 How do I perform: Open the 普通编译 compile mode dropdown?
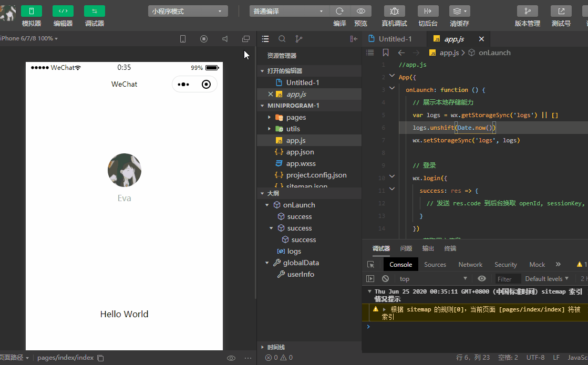click(x=289, y=11)
